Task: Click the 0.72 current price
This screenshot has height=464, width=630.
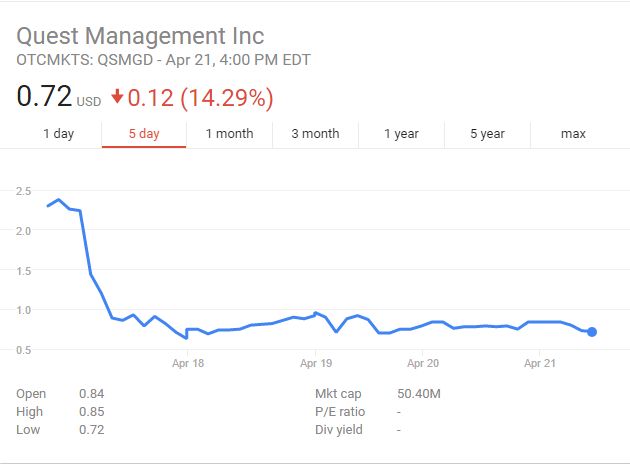Action: (44, 97)
